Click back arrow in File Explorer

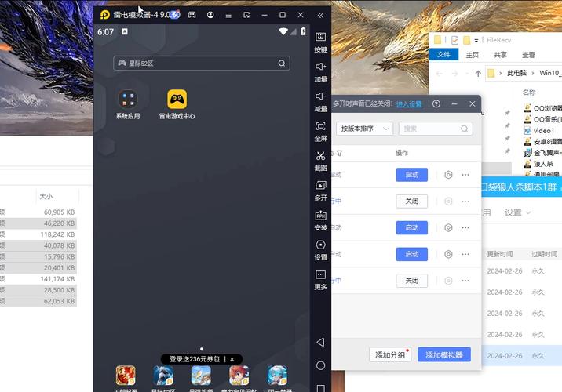(440, 74)
